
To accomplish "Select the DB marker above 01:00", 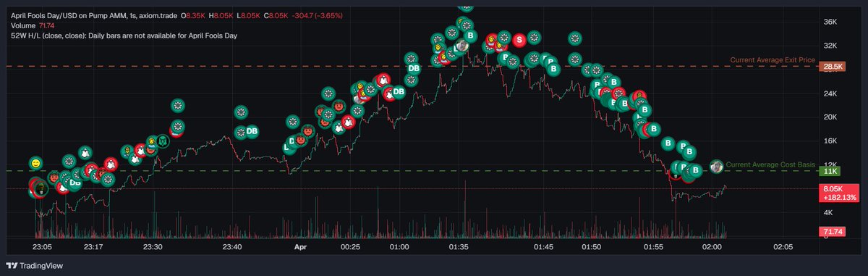I will click(x=414, y=69).
